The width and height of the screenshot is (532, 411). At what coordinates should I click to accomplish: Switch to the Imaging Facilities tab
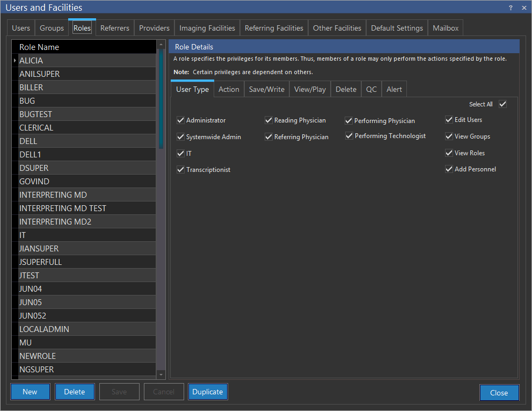tap(207, 28)
